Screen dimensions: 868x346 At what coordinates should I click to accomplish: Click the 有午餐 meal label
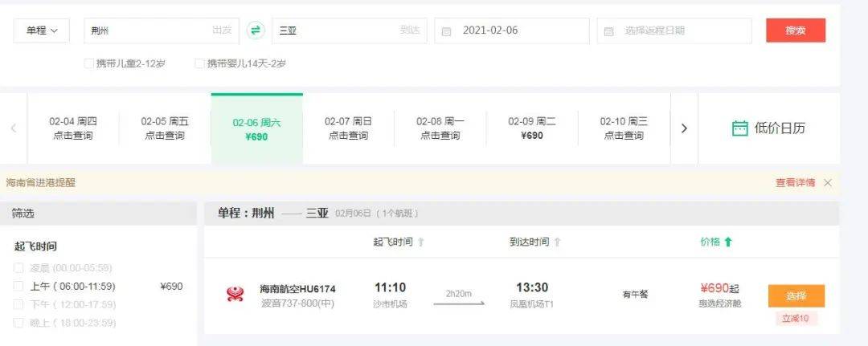point(636,295)
